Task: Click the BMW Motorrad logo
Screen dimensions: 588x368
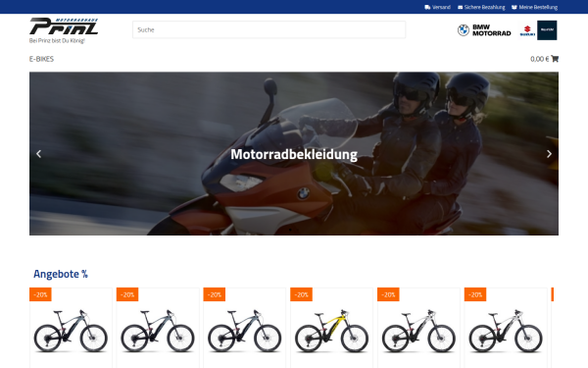Action: (x=484, y=30)
